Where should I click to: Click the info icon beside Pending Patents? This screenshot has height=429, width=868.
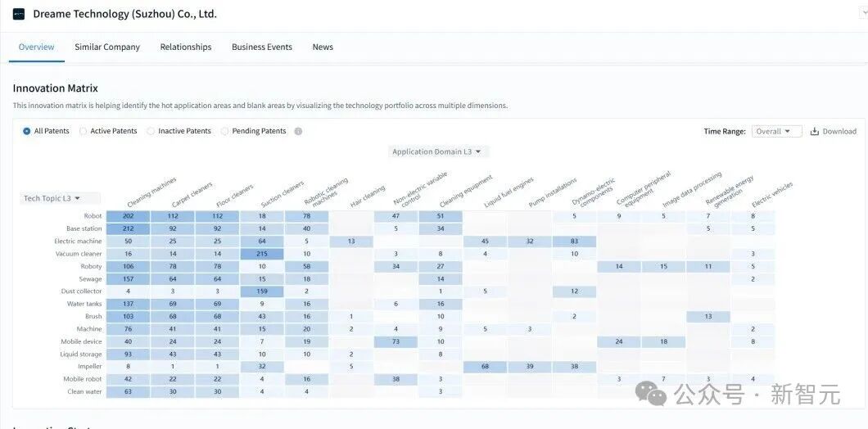click(298, 131)
